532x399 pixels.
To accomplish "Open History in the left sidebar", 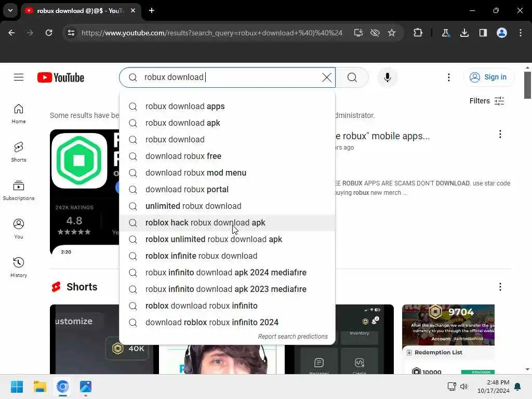I will coord(19,268).
